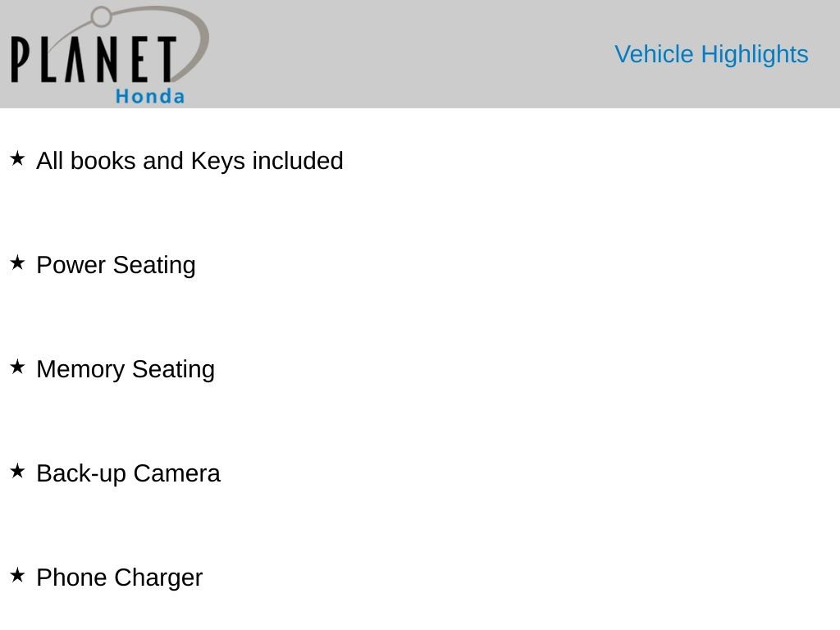The height and width of the screenshot is (630, 840).
Task: Click the word Charger in last highlight
Action: 158,578
